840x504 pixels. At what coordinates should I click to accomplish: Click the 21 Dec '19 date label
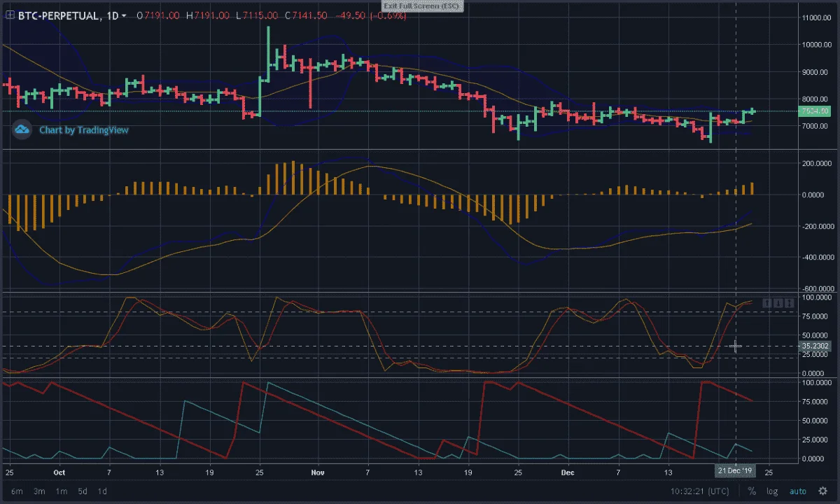[x=734, y=470]
